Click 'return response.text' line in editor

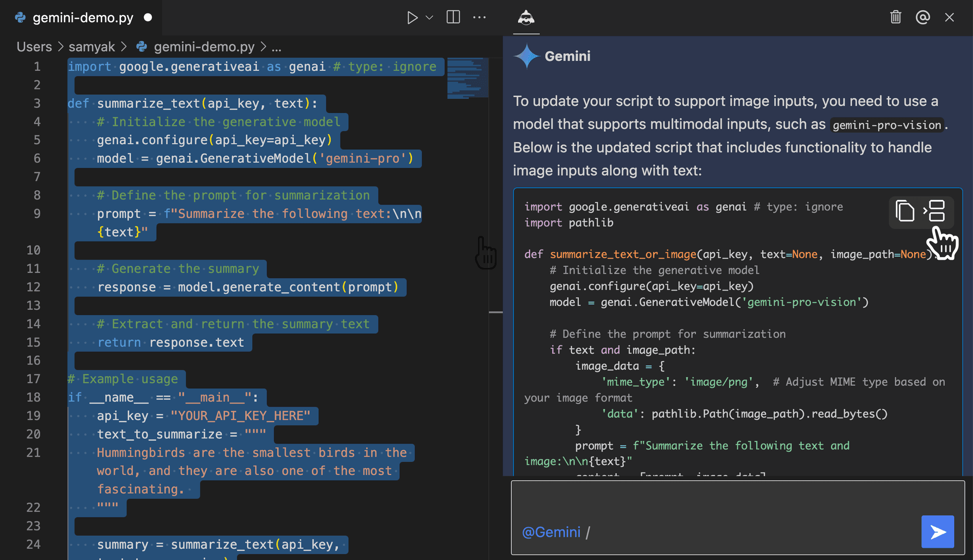tap(171, 342)
